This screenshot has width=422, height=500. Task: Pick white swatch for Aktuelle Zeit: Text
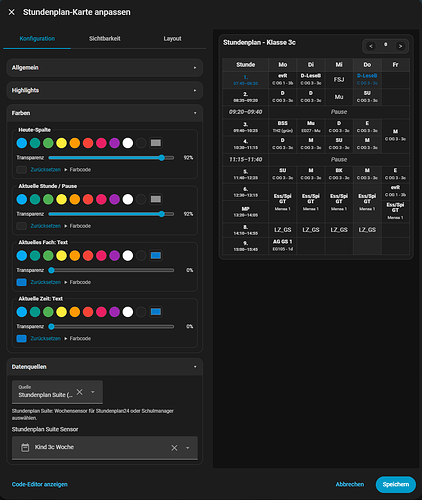pyautogui.click(x=128, y=312)
